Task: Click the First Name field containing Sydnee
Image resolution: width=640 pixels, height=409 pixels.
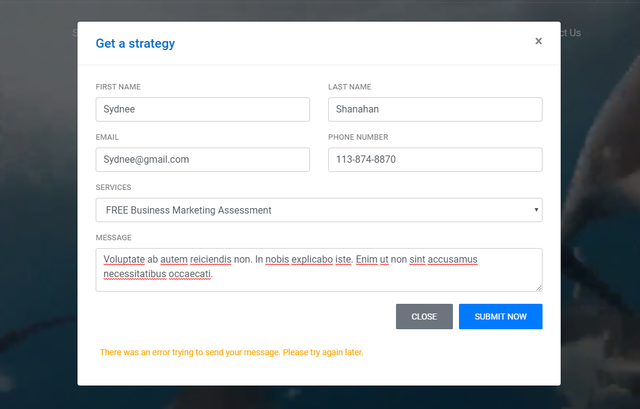Action: tap(202, 109)
